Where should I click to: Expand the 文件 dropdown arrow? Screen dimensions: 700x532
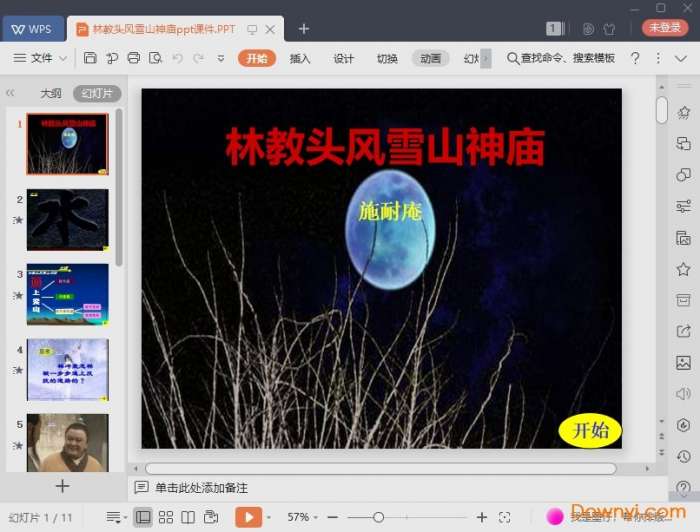pos(63,58)
